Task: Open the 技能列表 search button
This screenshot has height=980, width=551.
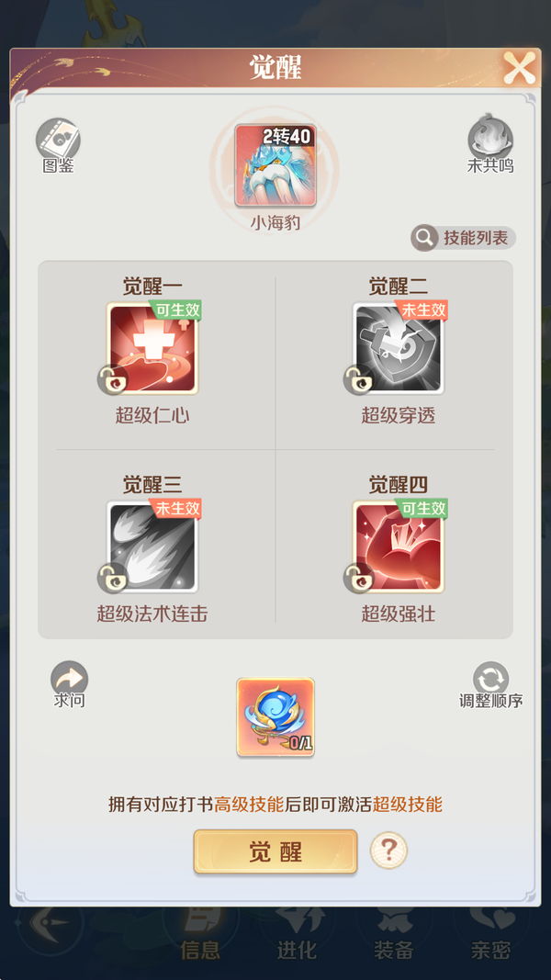Action: 463,238
